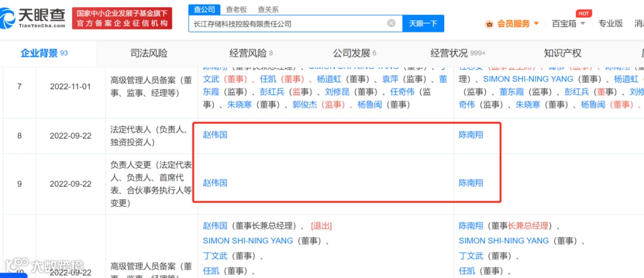The width and height of the screenshot is (644, 278).
Task: Select the 负责人变更 change-item cell in row 9
Action: 151,184
